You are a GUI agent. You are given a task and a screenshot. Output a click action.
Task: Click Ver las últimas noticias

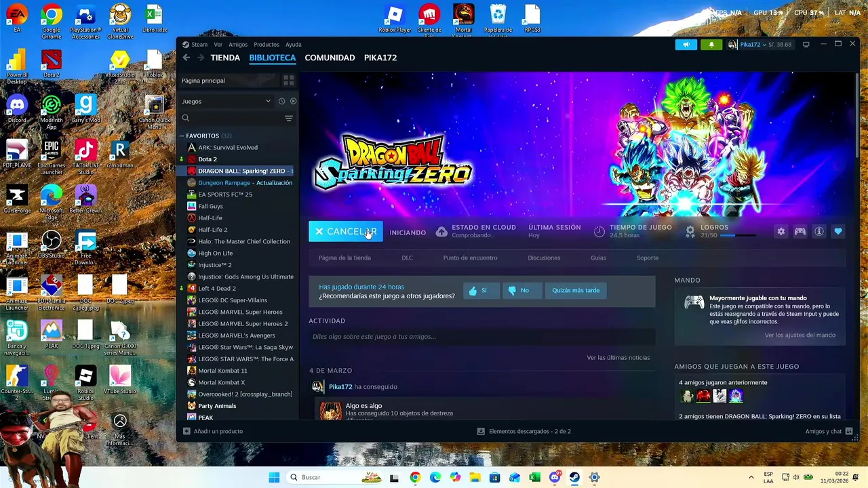[618, 358]
